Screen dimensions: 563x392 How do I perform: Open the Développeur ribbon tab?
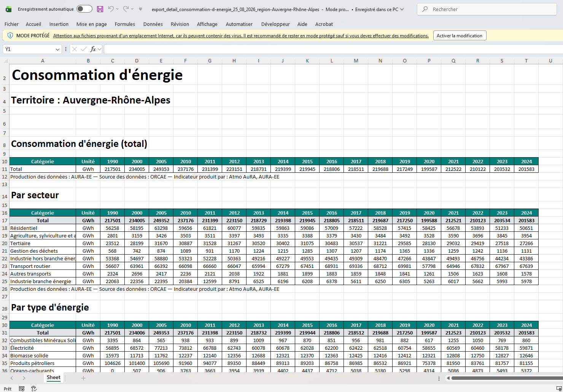(x=275, y=24)
